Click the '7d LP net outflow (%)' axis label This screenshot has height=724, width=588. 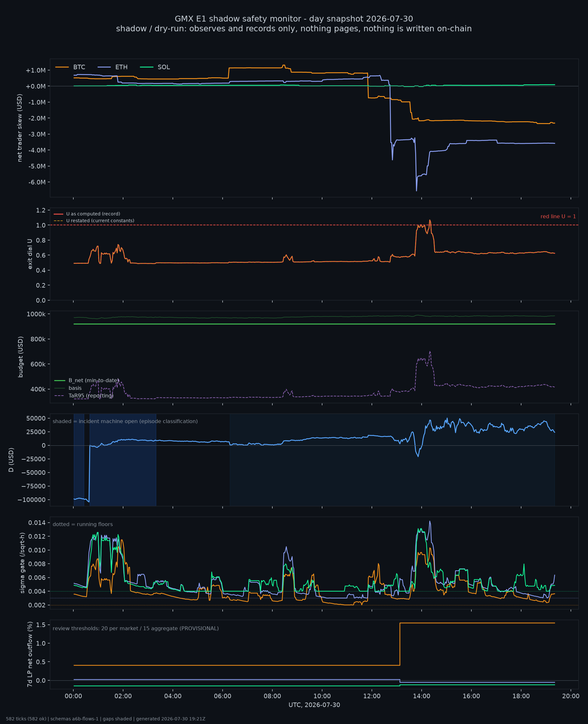click(30, 654)
